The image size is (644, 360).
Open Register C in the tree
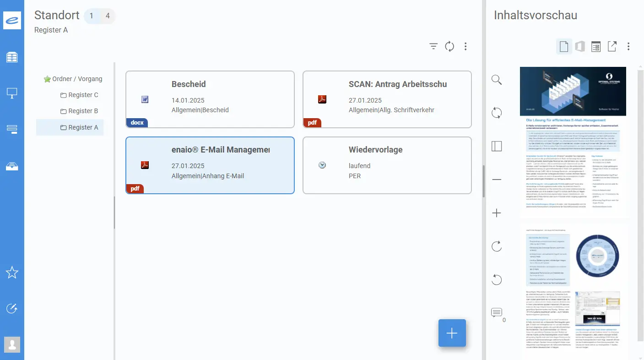[83, 95]
